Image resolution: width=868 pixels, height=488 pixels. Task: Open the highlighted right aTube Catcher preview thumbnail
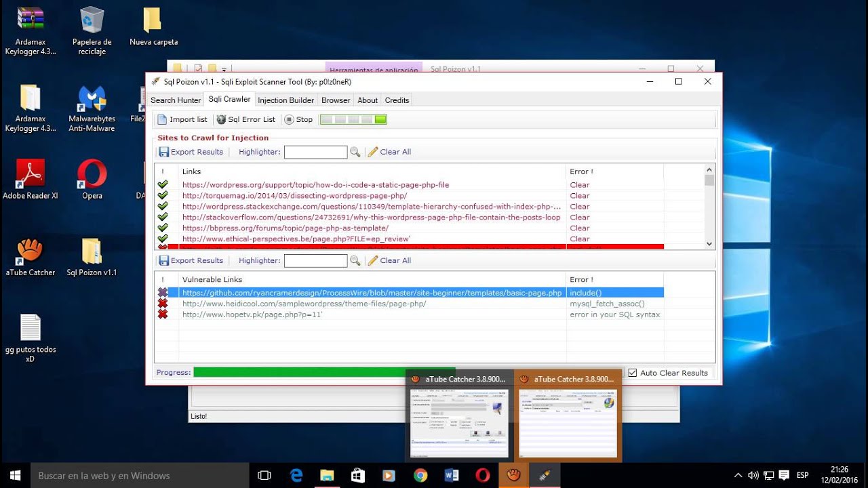point(568,415)
